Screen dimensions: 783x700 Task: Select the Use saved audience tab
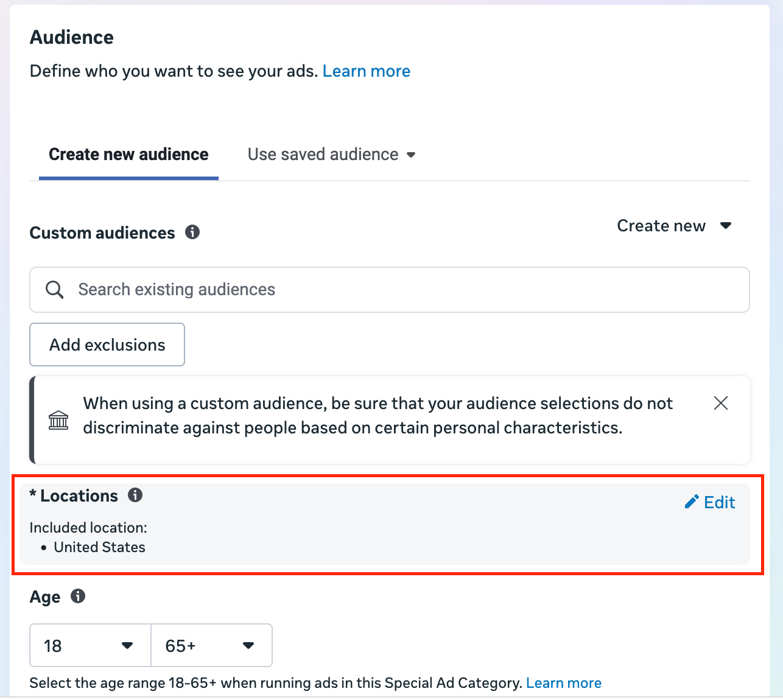331,155
